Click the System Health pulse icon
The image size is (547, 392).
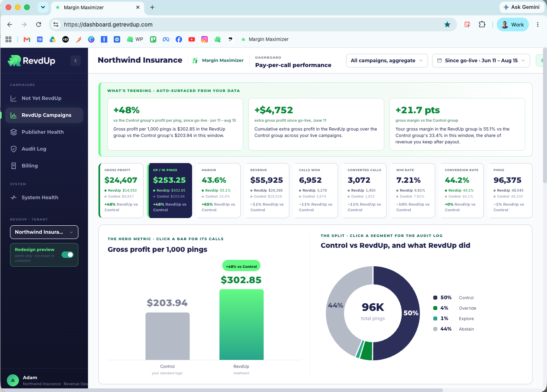click(14, 198)
